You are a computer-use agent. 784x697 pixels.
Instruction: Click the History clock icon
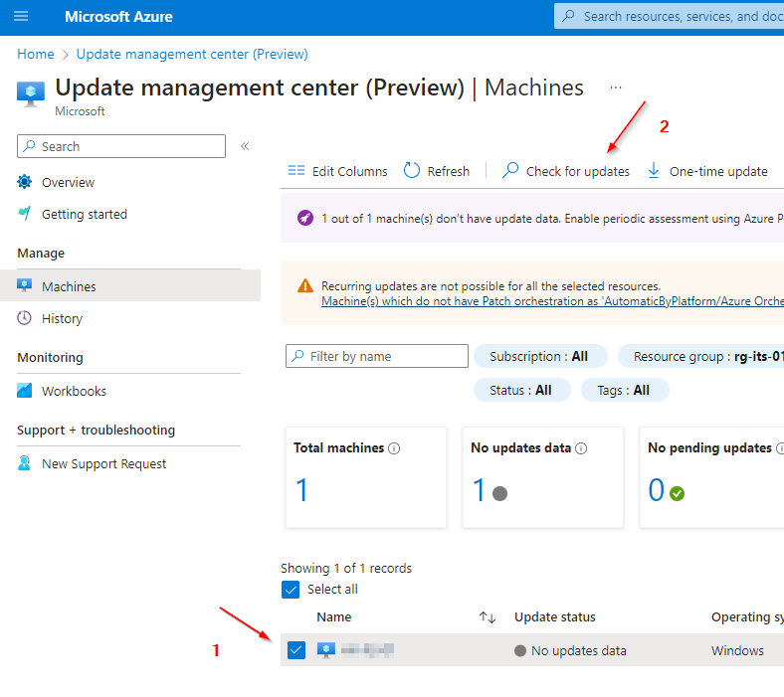[x=24, y=318]
